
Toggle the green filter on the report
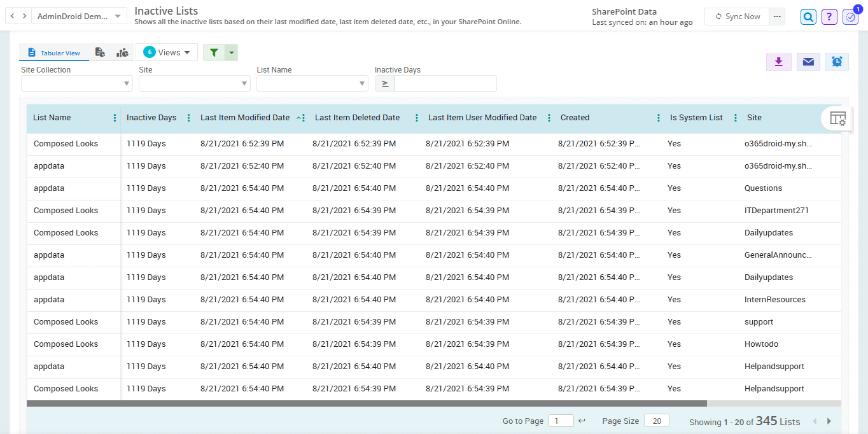click(214, 52)
